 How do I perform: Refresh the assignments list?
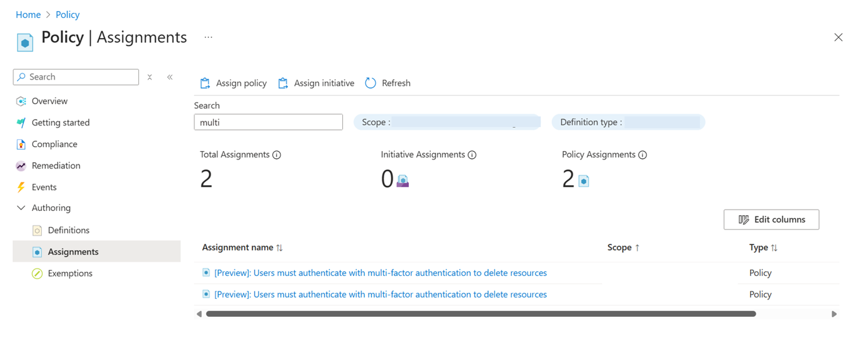point(388,83)
